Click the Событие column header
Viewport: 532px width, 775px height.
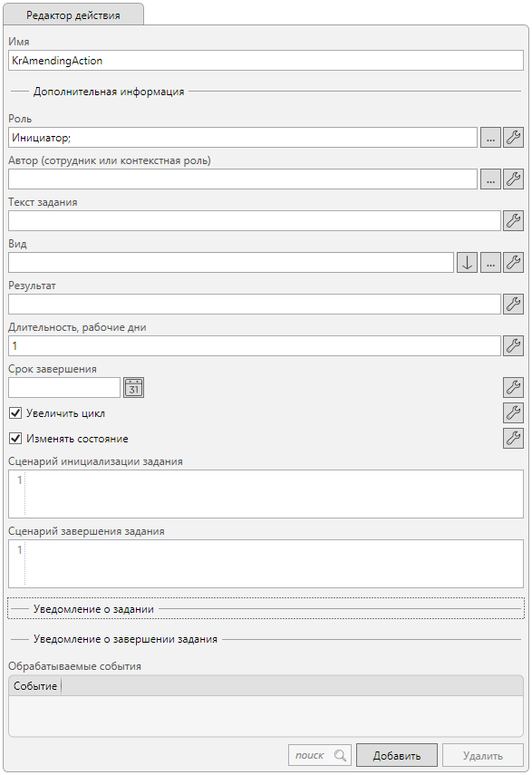point(35,686)
